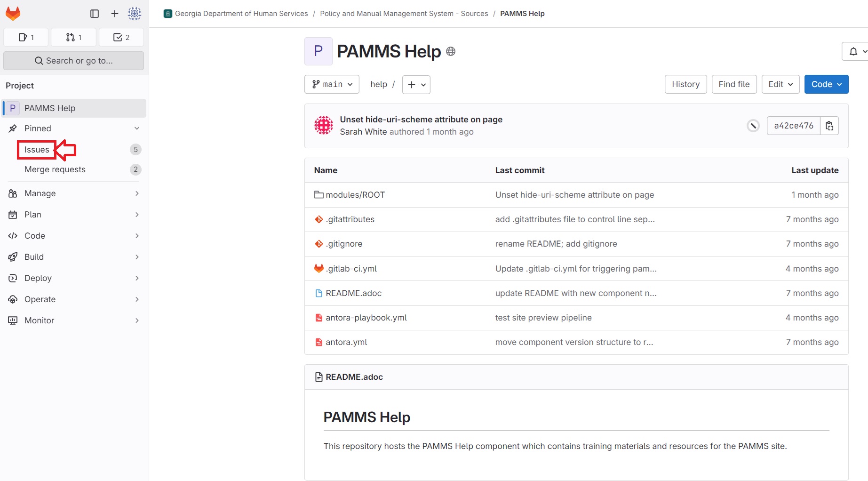This screenshot has height=481, width=868.
Task: Click the .gitlab-ci.yml fox icon
Action: [x=319, y=268]
